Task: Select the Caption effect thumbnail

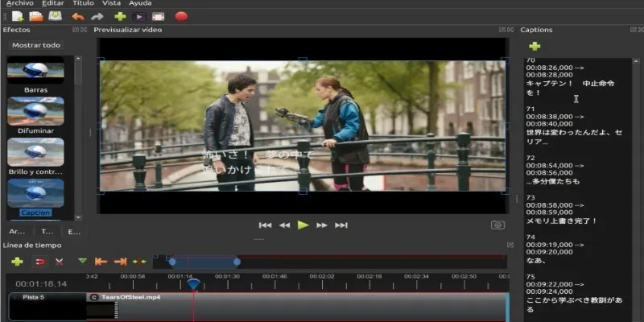Action: click(x=35, y=193)
